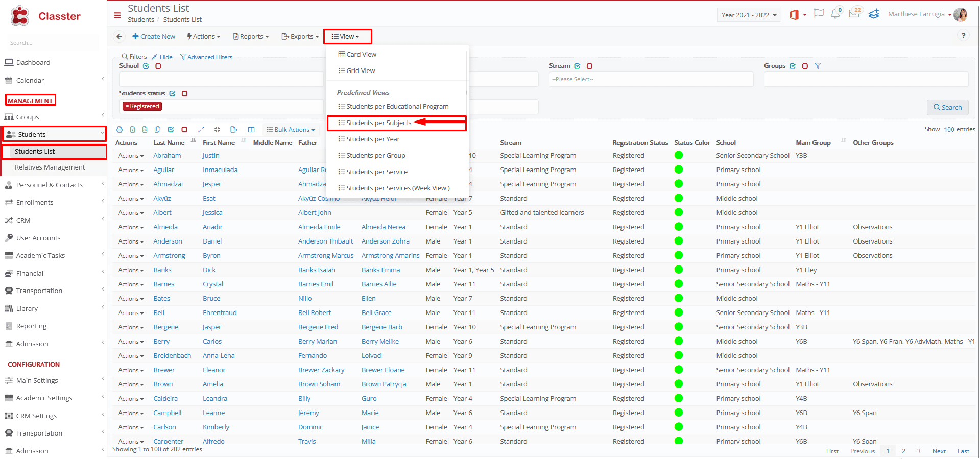Check all Students status options
Image resolution: width=980 pixels, height=459 pixels.
[x=172, y=94]
